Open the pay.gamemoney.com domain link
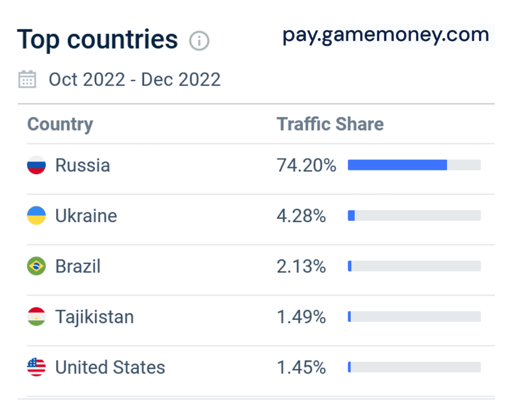513x420 pixels. [x=386, y=36]
